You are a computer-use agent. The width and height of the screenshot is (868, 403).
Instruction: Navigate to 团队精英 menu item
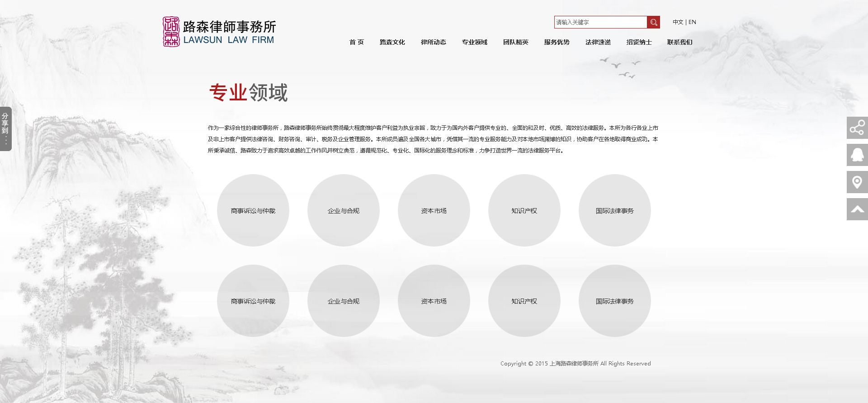(x=515, y=42)
